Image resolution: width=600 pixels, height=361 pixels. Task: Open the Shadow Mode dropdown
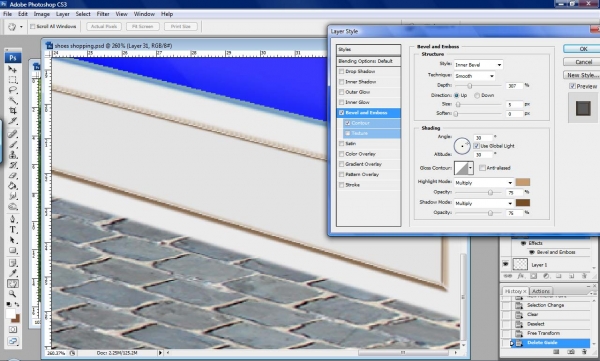[x=484, y=203]
